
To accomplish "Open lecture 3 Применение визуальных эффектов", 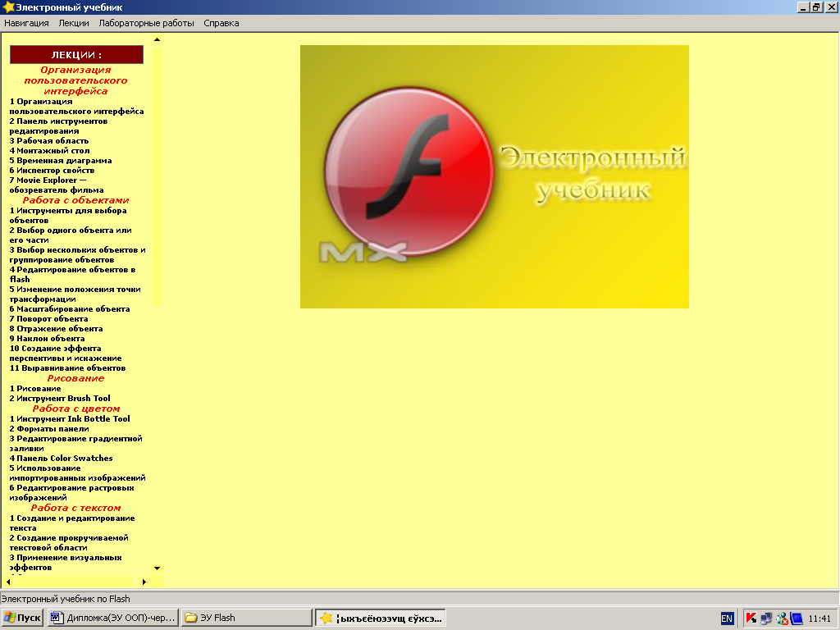I will tap(66, 563).
